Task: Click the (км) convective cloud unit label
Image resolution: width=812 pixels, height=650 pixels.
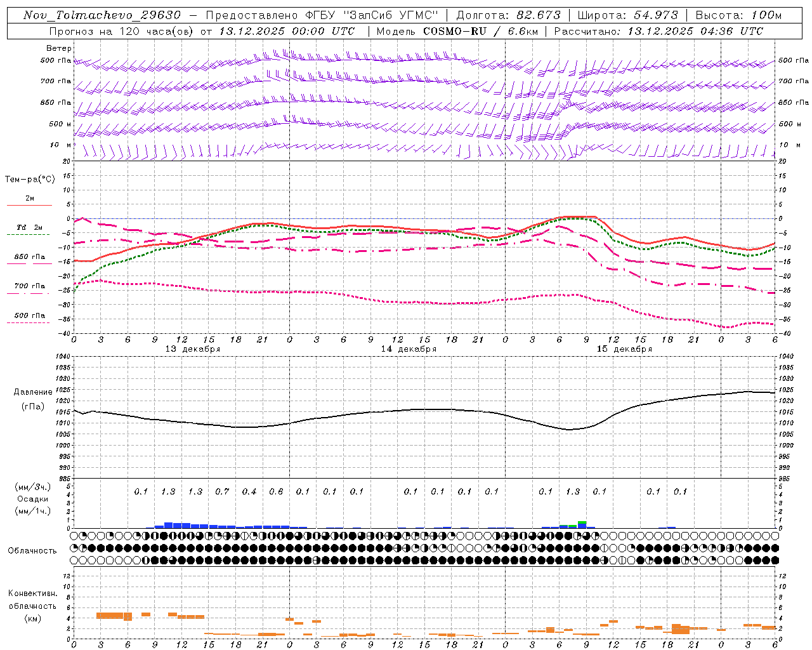Action: coord(32,619)
